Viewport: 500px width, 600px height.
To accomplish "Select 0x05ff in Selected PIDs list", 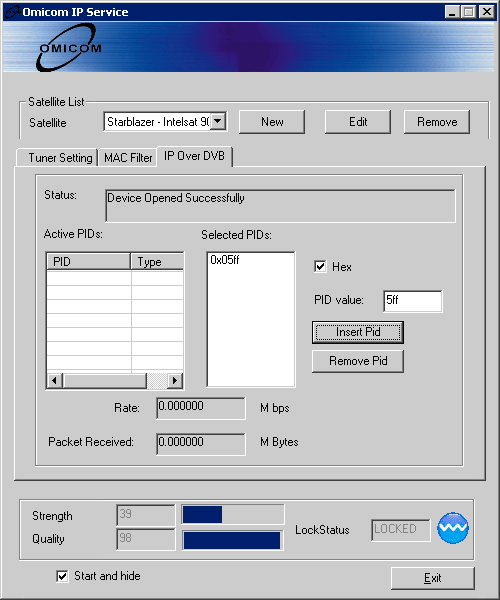I will [x=225, y=260].
